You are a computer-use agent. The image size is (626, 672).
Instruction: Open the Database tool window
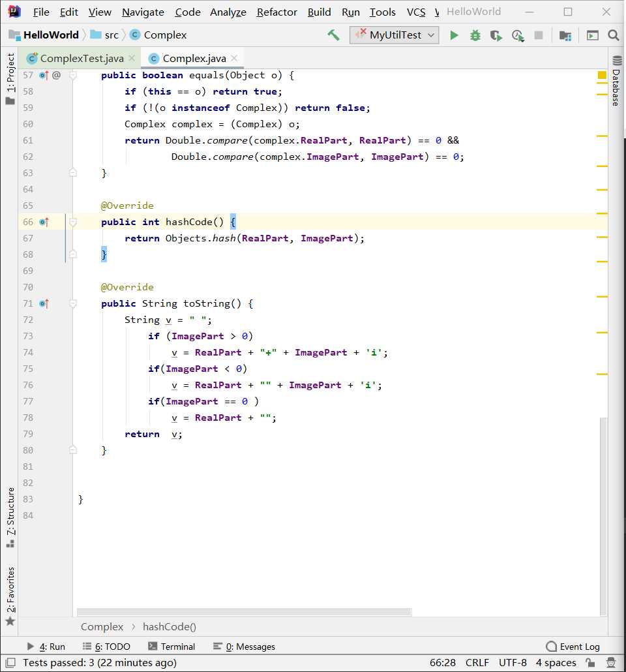(617, 82)
